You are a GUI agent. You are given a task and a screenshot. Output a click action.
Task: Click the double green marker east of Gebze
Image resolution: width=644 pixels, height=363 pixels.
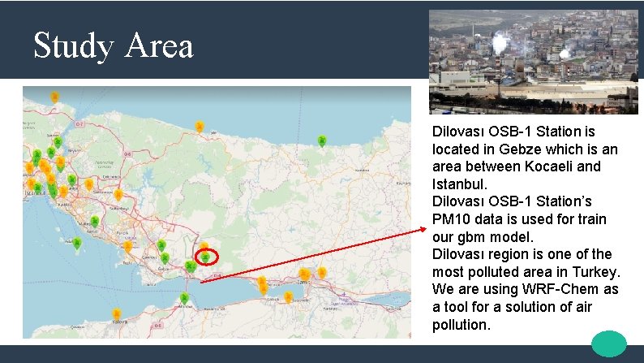click(x=190, y=266)
